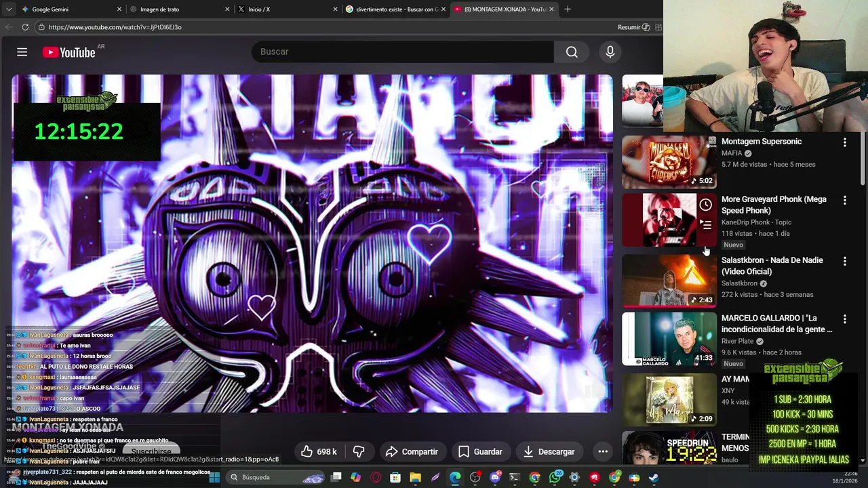Go back with the browser arrow
The image size is (868, 488).
tap(9, 27)
